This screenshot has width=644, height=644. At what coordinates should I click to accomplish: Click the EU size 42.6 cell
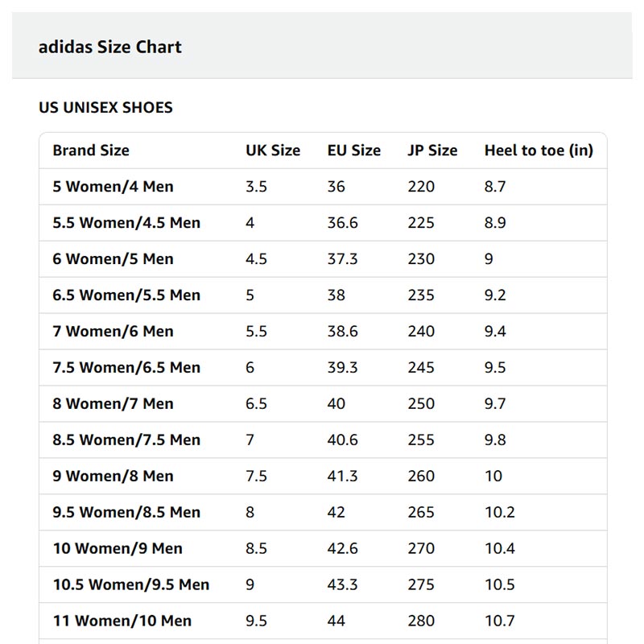[343, 549]
